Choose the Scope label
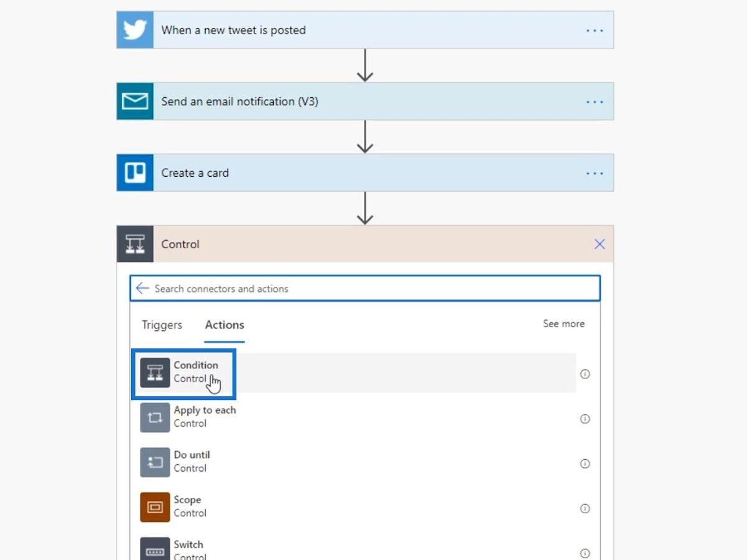 coord(187,500)
